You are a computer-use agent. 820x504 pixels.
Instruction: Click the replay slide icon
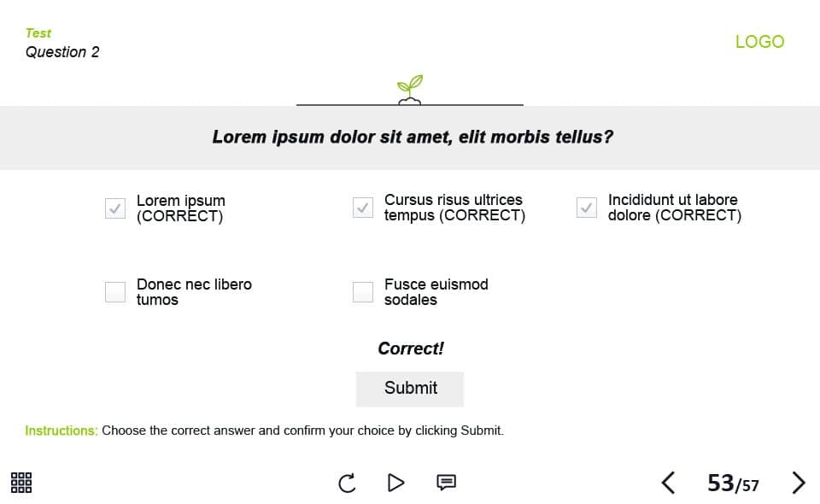(347, 483)
